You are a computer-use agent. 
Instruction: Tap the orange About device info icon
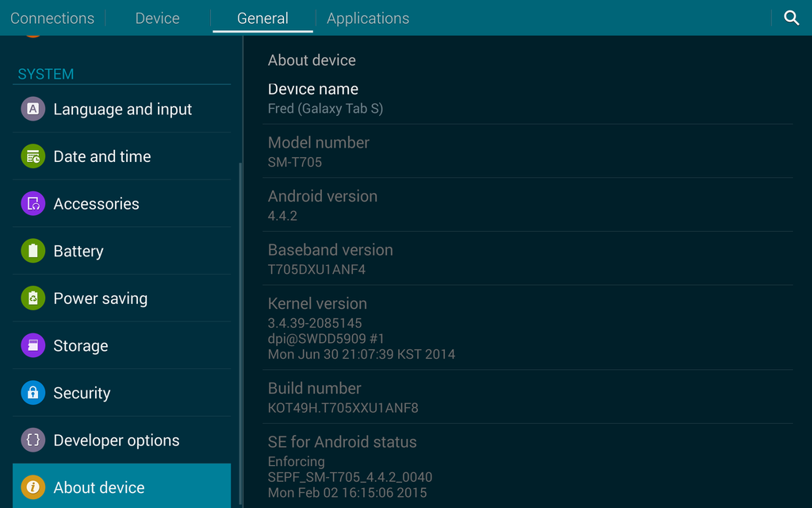click(33, 487)
